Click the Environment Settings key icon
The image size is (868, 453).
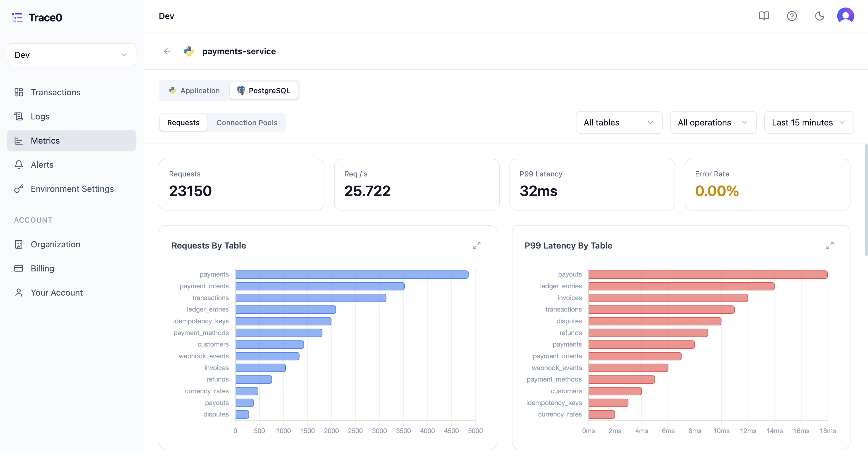coord(19,189)
